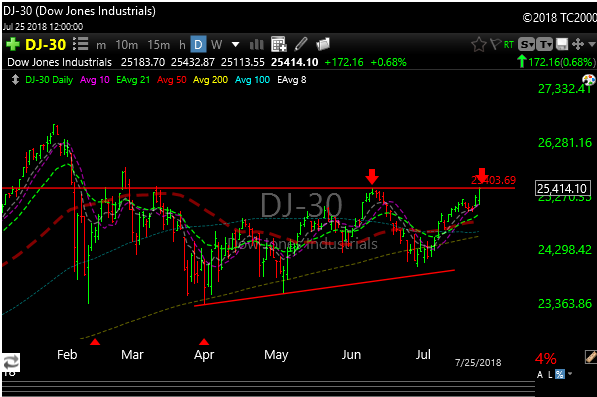Toggle the percent scale button
Image resolution: width=597 pixels, height=397 pixels.
[560, 375]
